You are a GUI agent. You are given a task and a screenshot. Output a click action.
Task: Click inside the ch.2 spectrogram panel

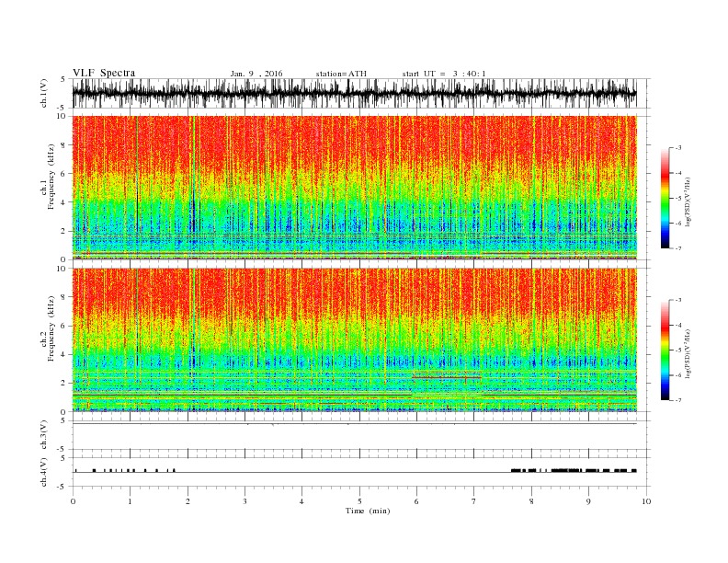[x=354, y=340]
